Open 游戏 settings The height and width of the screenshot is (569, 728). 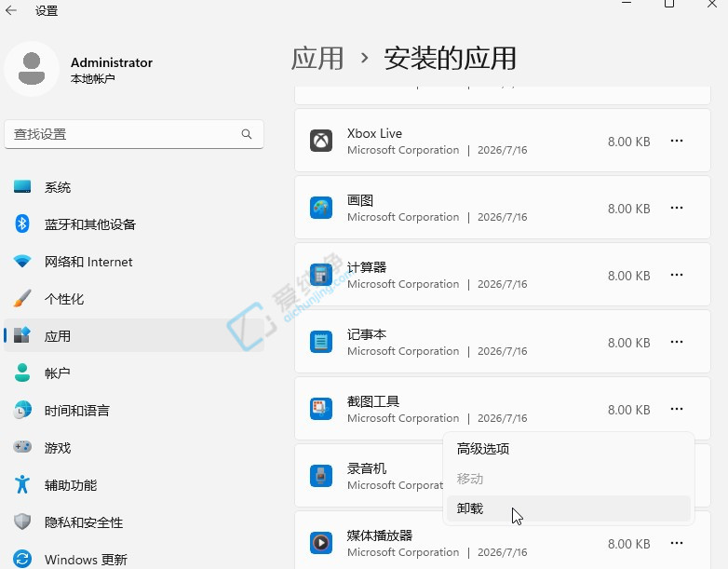134,447
